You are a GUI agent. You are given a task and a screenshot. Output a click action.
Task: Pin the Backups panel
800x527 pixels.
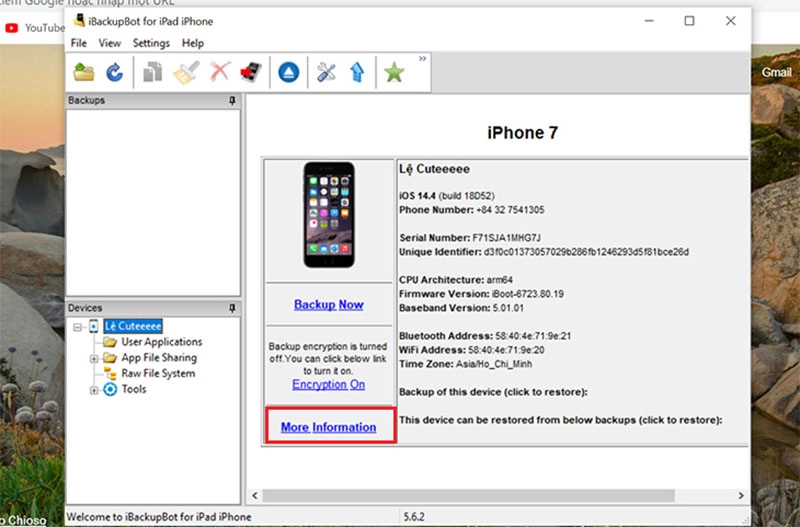pyautogui.click(x=233, y=101)
